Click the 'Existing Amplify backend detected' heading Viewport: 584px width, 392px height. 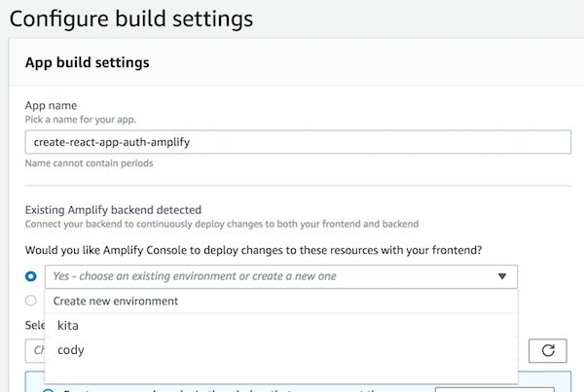pos(113,210)
